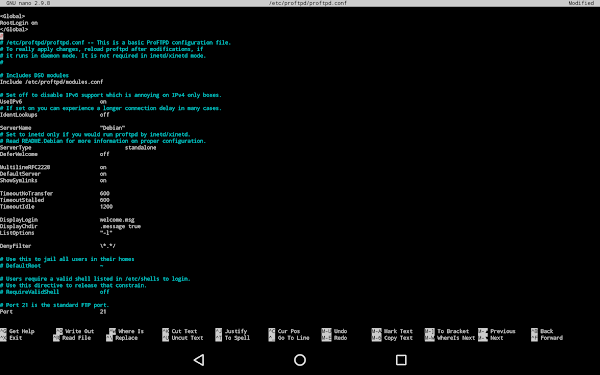
Task: Click the commented # DefaultRoot line
Action: click(x=52, y=266)
